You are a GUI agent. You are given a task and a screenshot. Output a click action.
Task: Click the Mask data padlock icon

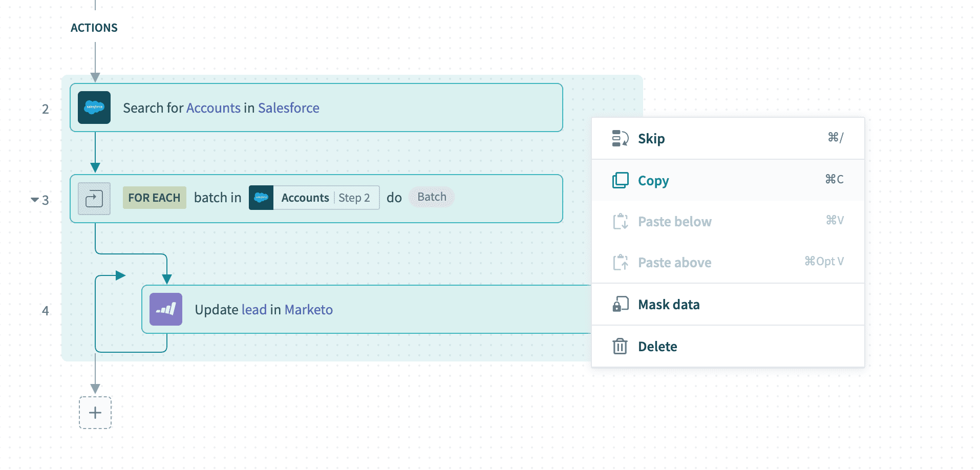click(620, 304)
